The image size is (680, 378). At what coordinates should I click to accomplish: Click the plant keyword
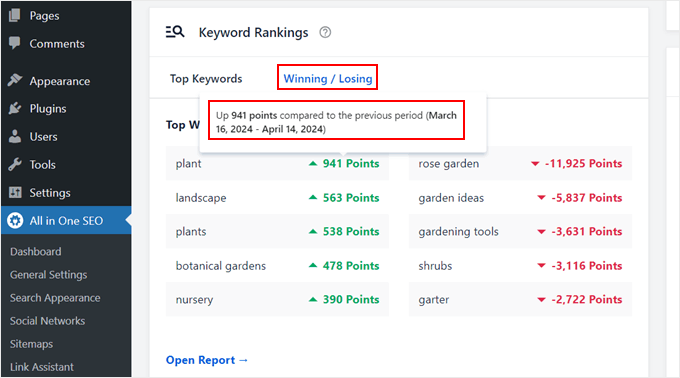188,164
